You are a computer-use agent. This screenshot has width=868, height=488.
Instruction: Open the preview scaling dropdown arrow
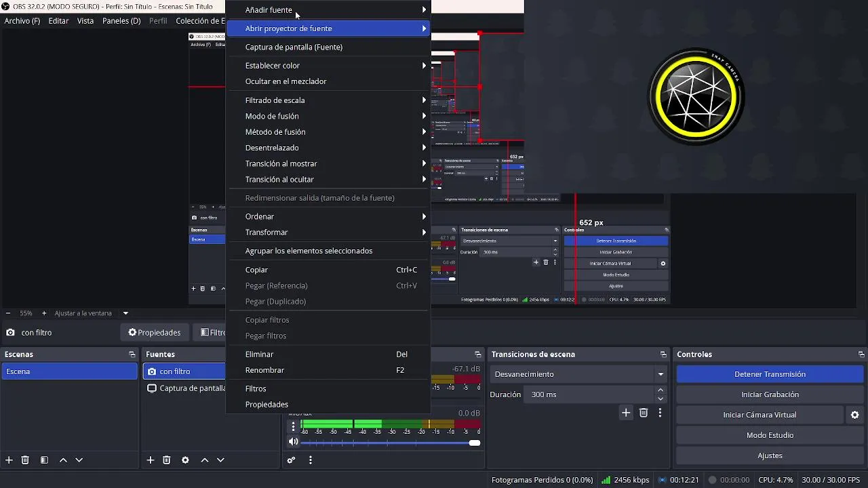(125, 313)
